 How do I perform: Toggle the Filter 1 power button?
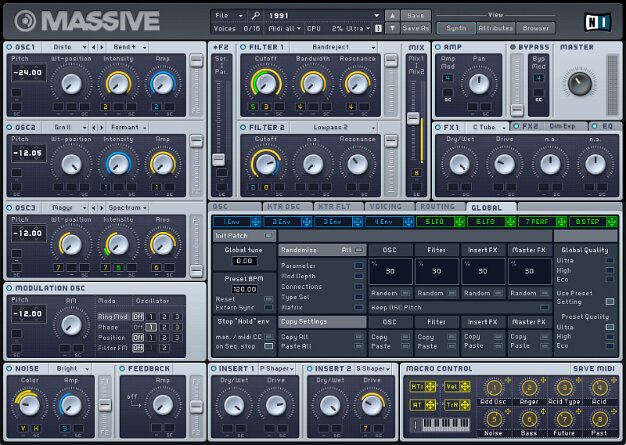(x=243, y=47)
